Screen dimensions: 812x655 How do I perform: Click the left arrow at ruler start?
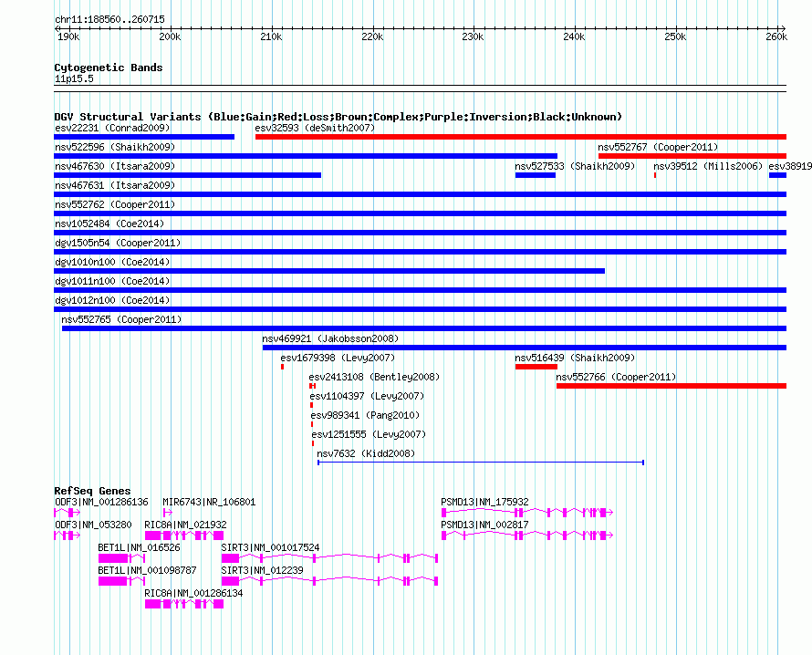coord(57,29)
